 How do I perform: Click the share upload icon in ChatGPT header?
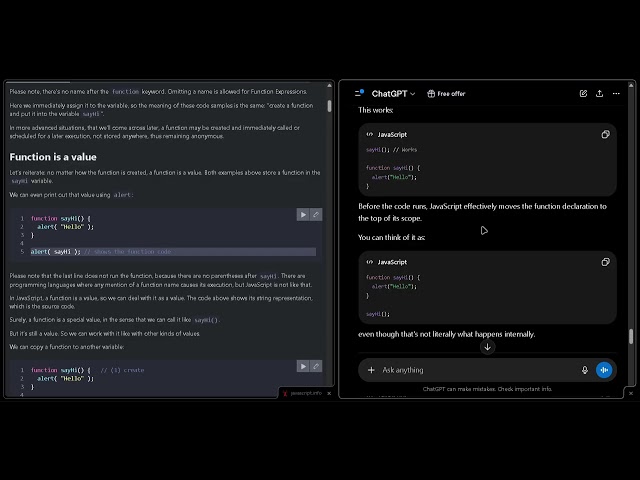(599, 93)
